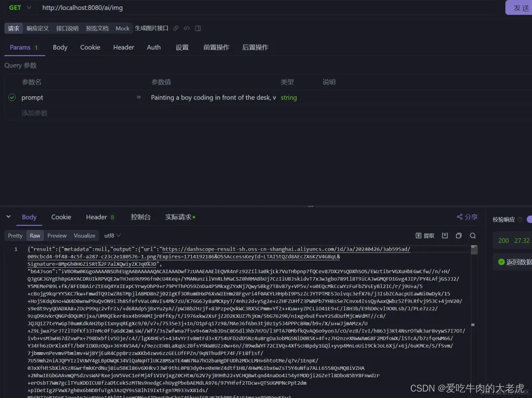
Task: Edit the prompt value 'Painting a boy coding'
Action: [213, 98]
